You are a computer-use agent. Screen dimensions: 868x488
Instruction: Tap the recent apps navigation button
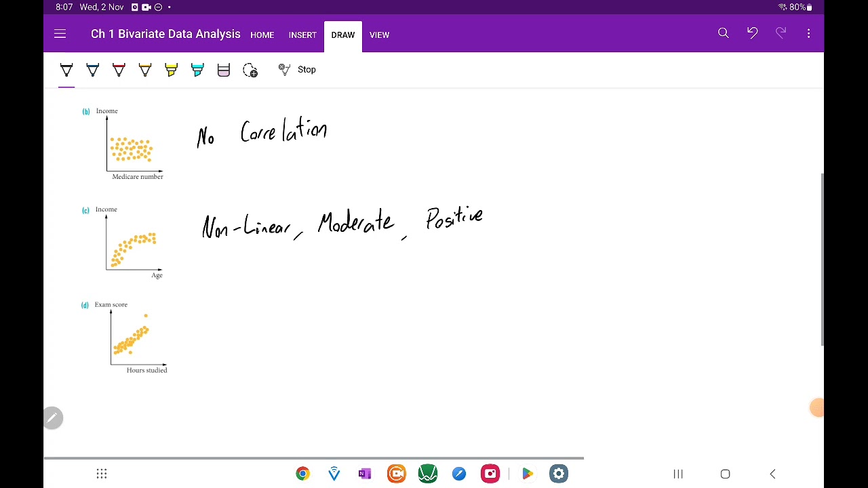[678, 474]
